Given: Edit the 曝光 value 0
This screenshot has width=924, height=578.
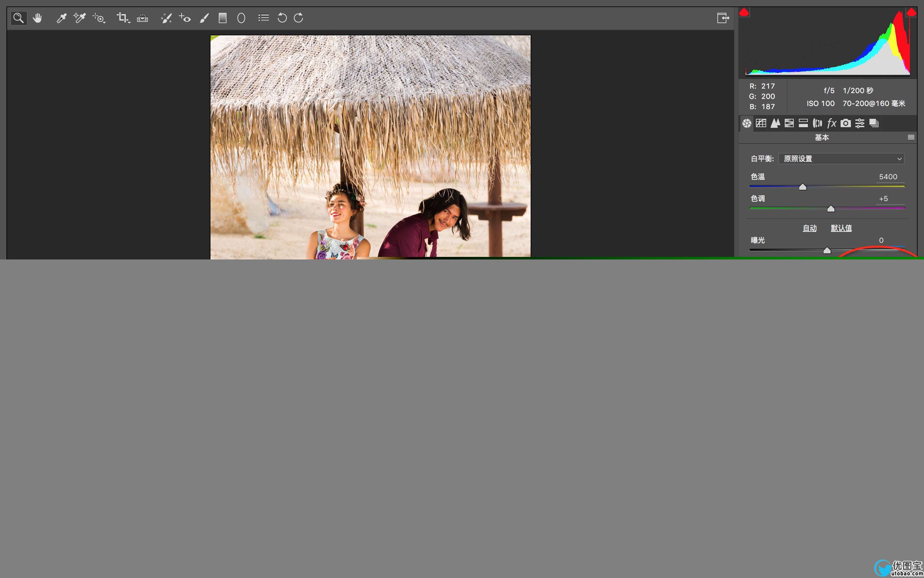Looking at the screenshot, I should 881,241.
